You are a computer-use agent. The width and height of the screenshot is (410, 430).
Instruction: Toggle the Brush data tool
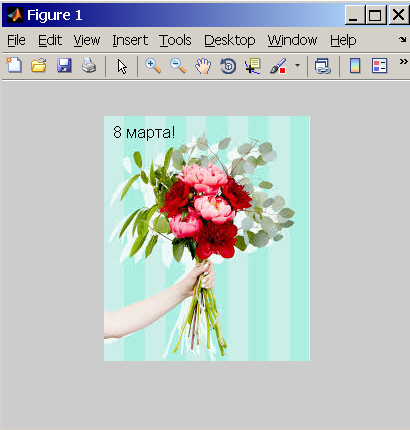coord(278,66)
